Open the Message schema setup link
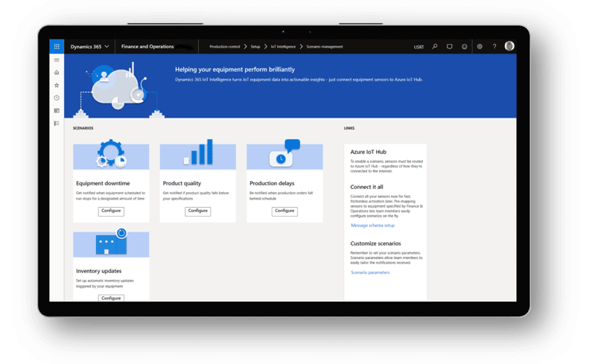This screenshot has width=592, height=364. 373,226
